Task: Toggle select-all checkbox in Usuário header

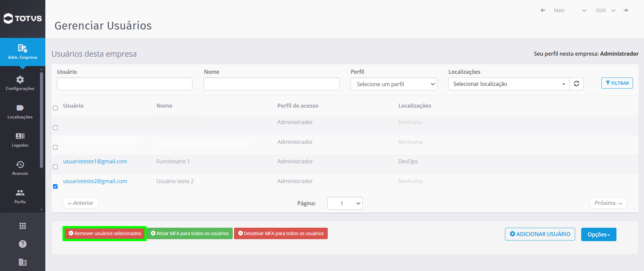Action: [55, 108]
